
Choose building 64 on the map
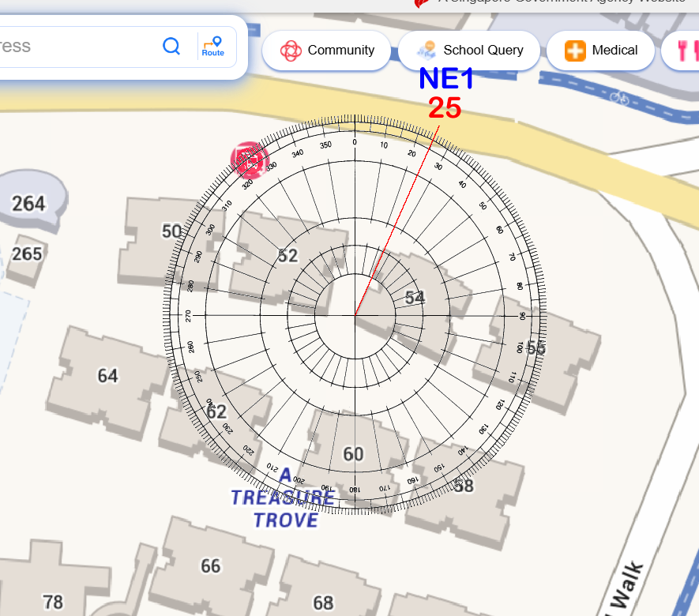(x=107, y=375)
